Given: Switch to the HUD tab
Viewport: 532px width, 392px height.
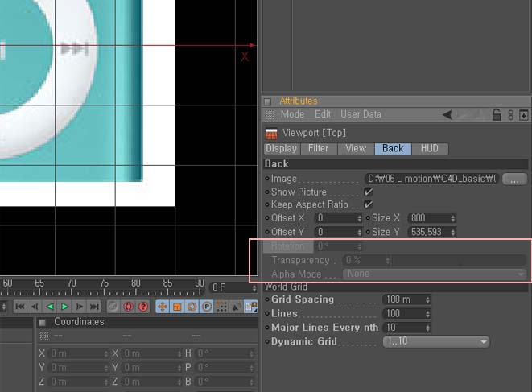Looking at the screenshot, I should (430, 149).
